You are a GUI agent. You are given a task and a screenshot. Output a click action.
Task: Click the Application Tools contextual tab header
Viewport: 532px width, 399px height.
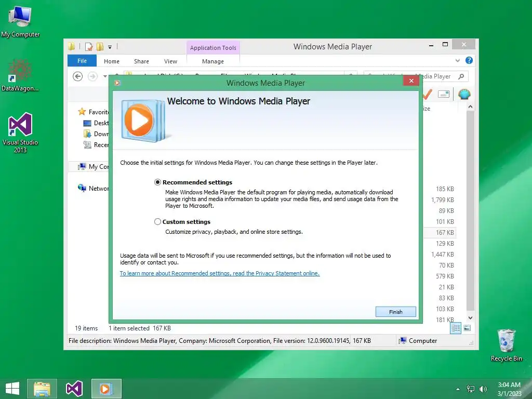coord(213,48)
